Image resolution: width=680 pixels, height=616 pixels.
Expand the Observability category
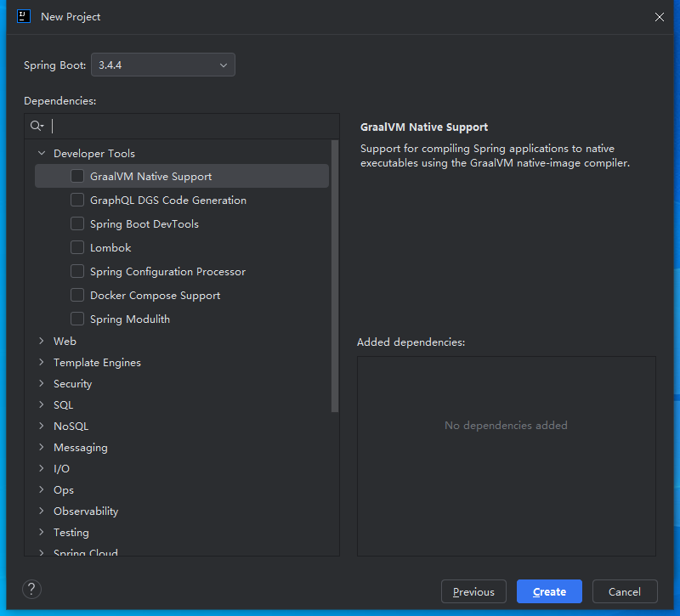click(42, 511)
